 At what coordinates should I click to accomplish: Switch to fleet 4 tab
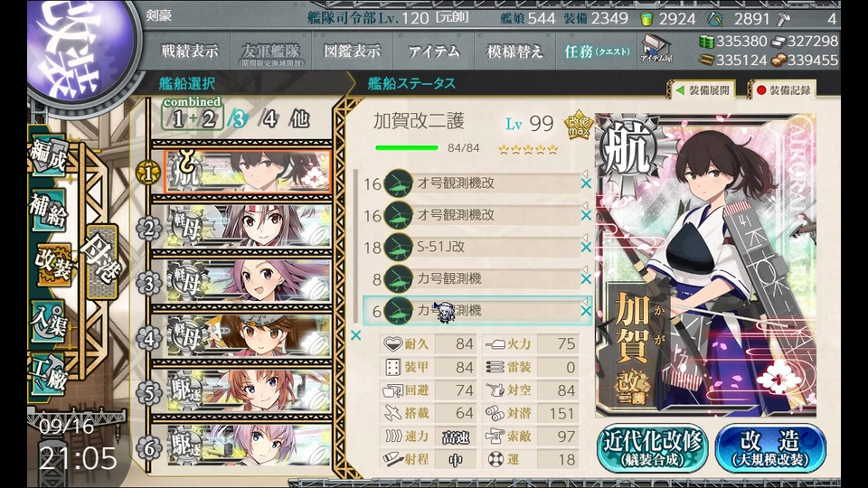point(269,118)
